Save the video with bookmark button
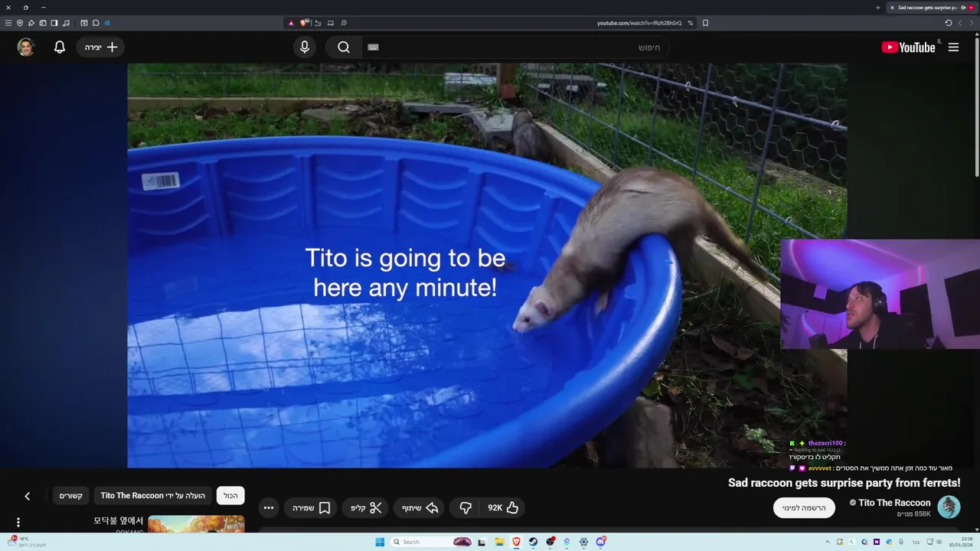The height and width of the screenshot is (551, 980). tap(312, 507)
